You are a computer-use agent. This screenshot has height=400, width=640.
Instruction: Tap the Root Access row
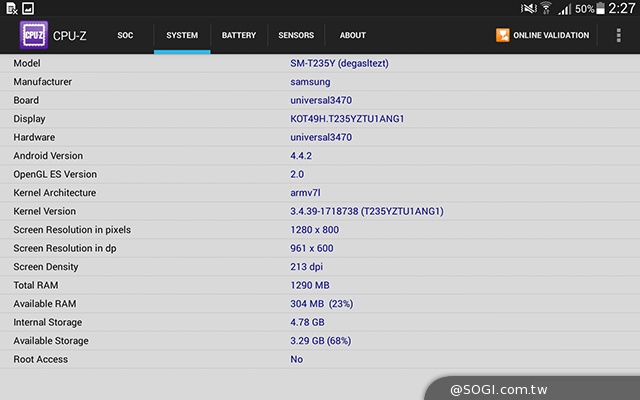point(320,359)
